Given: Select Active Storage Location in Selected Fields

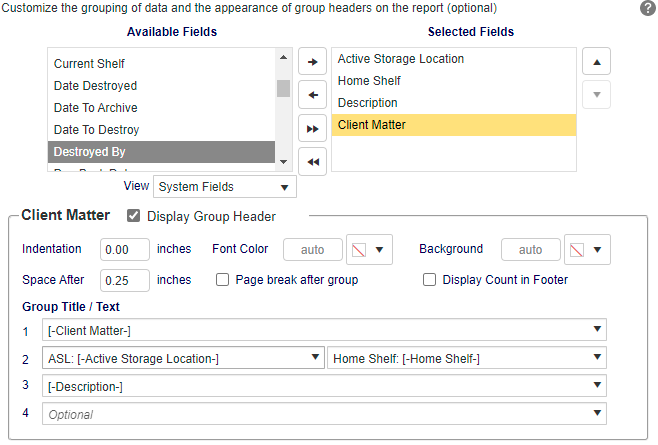Looking at the screenshot, I should 454,59.
